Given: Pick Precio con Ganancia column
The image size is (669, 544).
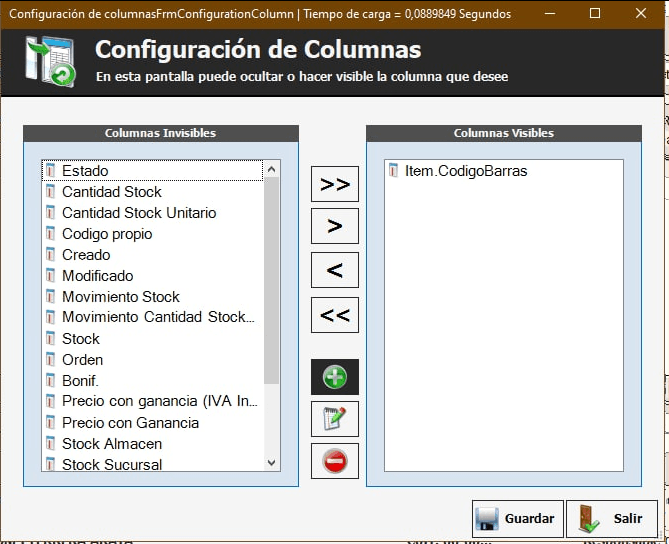Looking at the screenshot, I should coord(130,423).
